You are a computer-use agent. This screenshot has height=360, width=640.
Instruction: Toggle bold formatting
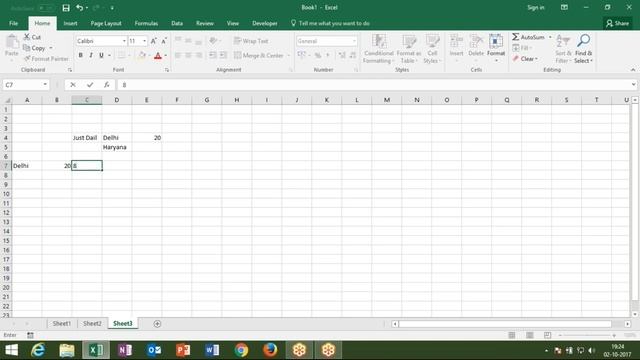tap(80, 55)
